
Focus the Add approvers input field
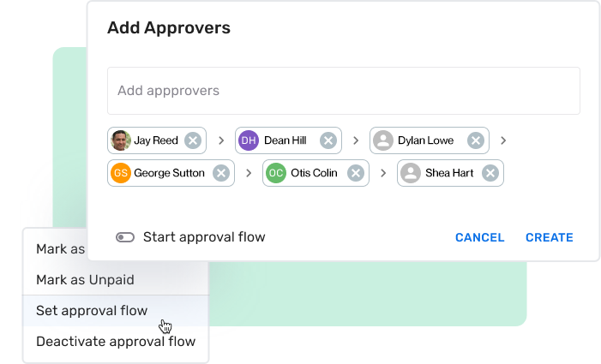343,91
